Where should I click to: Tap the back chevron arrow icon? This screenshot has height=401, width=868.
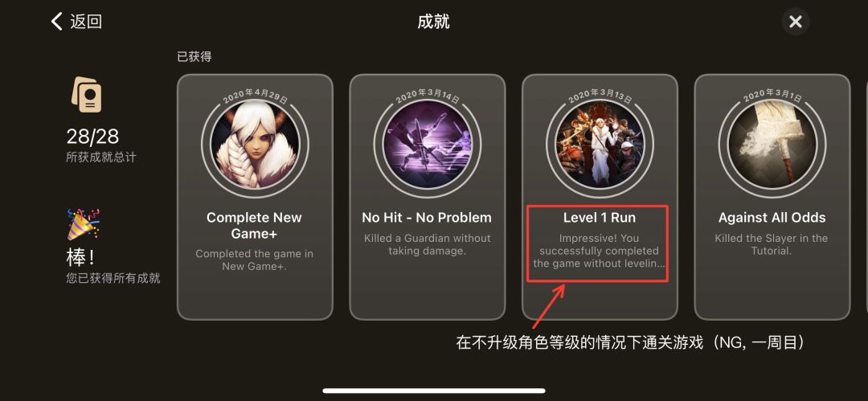(56, 22)
